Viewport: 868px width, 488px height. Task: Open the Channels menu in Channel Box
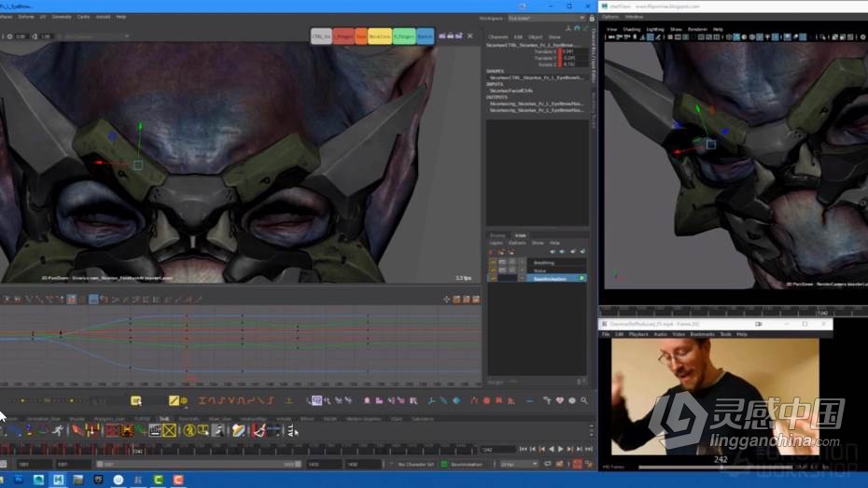click(x=498, y=37)
